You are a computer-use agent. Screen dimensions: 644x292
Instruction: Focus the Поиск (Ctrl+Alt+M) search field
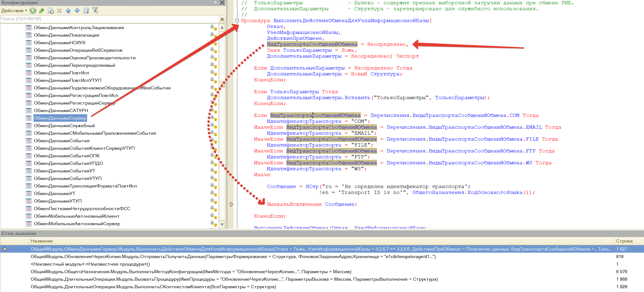click(110, 19)
